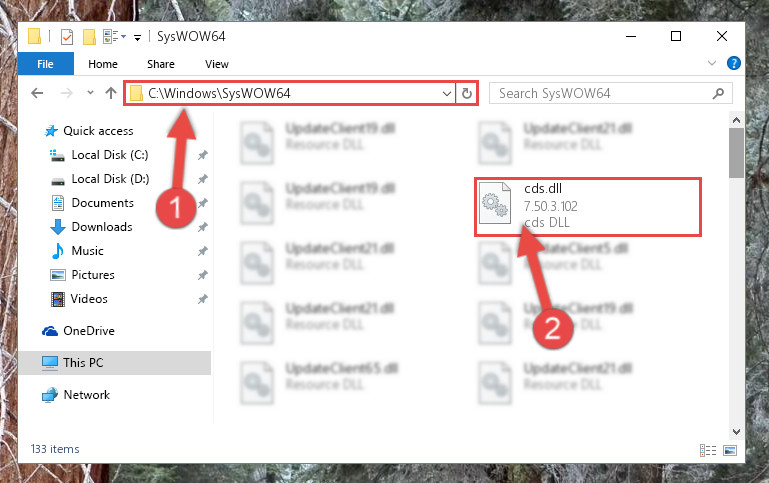Click the Properties checkmark icon in title bar
This screenshot has height=483, width=769.
[67, 37]
